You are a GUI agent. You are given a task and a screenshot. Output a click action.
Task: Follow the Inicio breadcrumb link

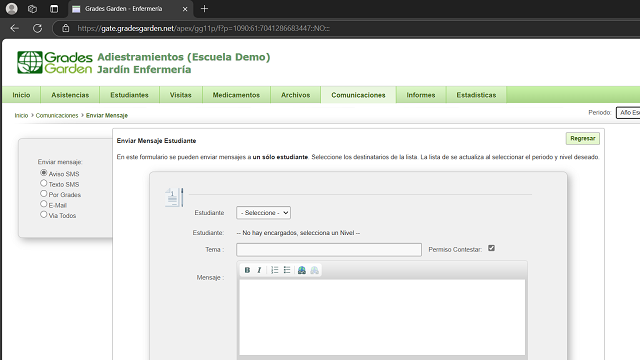point(21,116)
